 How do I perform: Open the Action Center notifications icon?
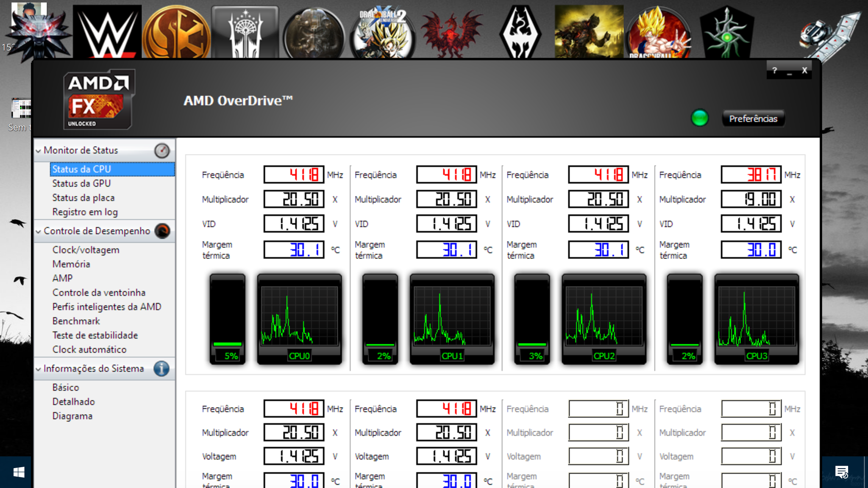pos(842,472)
